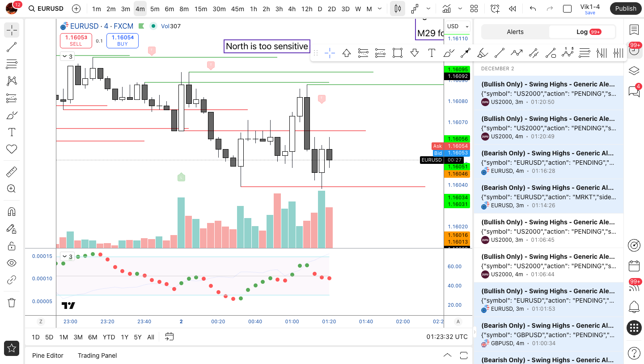Hide all drawings with eye icon
The width and height of the screenshot is (644, 364).
12,263
